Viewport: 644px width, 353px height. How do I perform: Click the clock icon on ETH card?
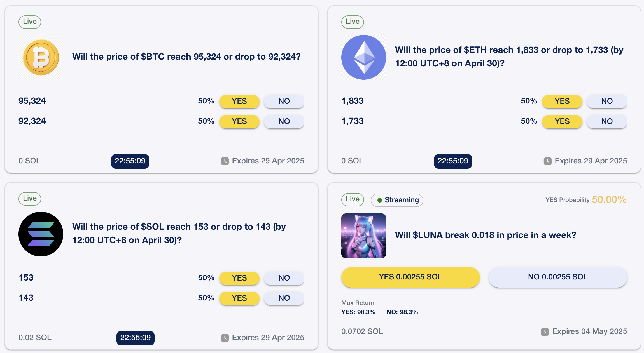click(547, 161)
